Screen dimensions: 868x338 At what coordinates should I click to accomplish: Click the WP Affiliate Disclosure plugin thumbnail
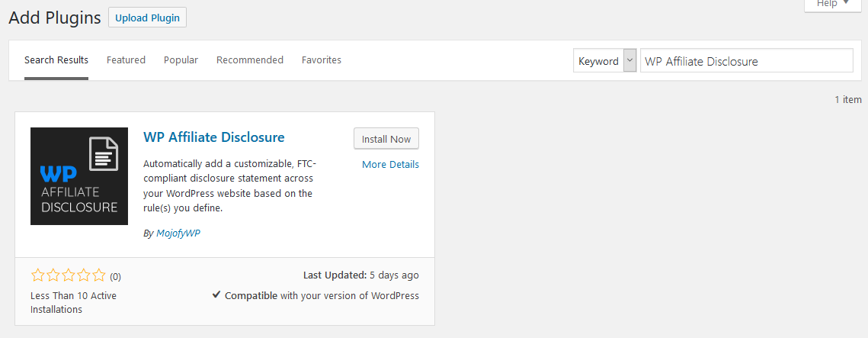pos(79,176)
